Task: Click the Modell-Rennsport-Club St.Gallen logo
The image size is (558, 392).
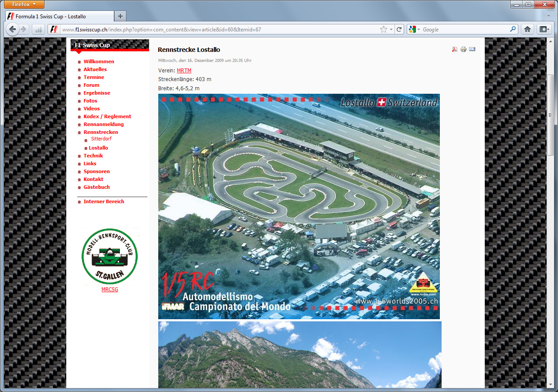Action: point(109,256)
